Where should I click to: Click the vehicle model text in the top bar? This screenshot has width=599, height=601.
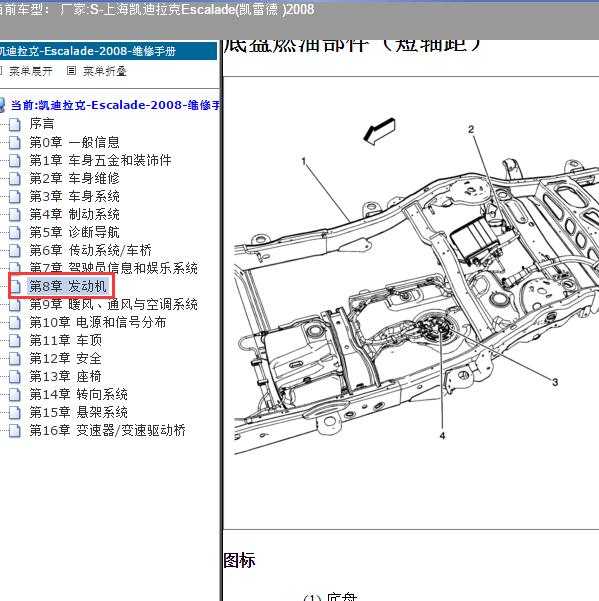click(157, 10)
